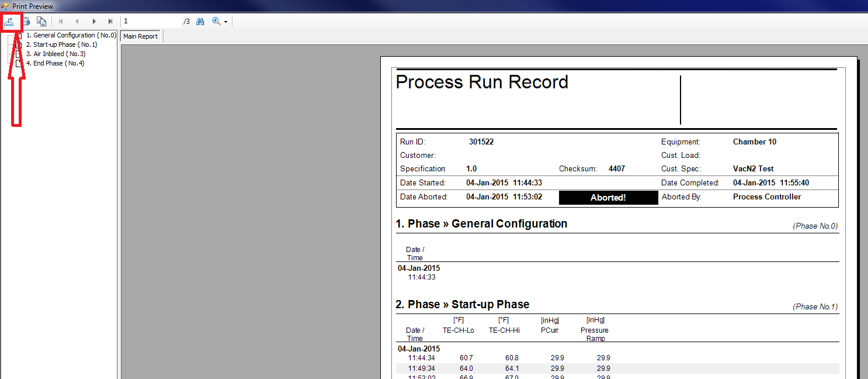
Task: Click the zoom magnifier icon
Action: 216,22
